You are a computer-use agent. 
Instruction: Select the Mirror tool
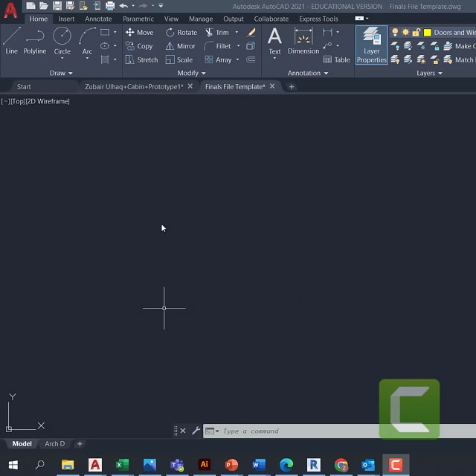(181, 46)
